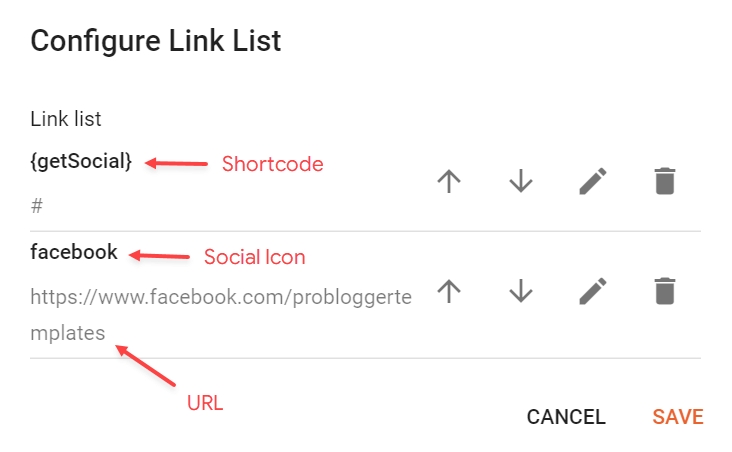This screenshot has height=452, width=732.
Task: Move the {getSocial} link up
Action: (x=449, y=182)
